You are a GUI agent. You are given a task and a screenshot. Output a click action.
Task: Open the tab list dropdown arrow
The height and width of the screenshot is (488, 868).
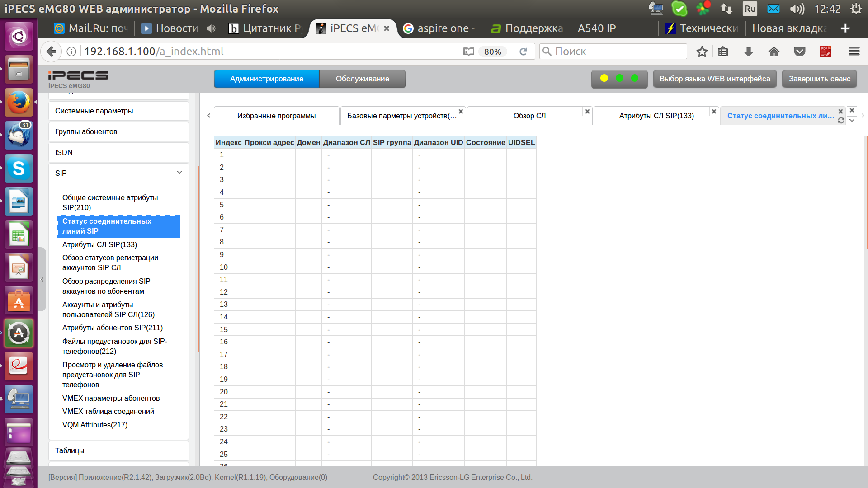pyautogui.click(x=852, y=121)
